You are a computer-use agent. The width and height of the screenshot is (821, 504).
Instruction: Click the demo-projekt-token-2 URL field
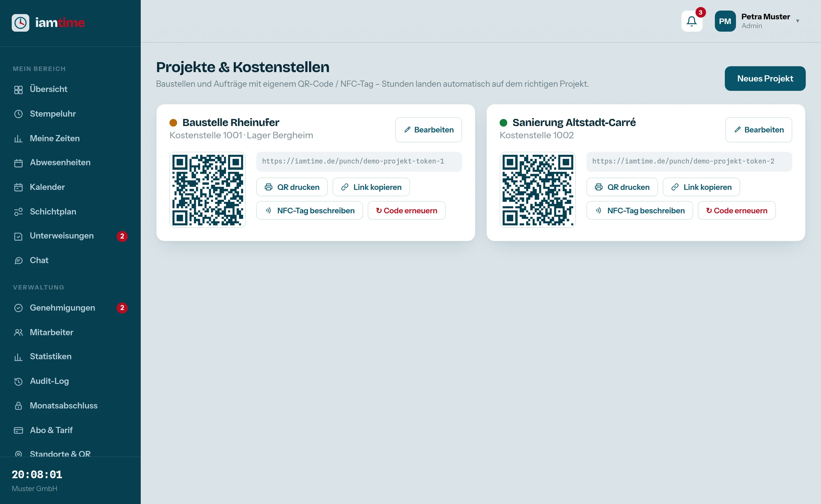[x=689, y=162]
